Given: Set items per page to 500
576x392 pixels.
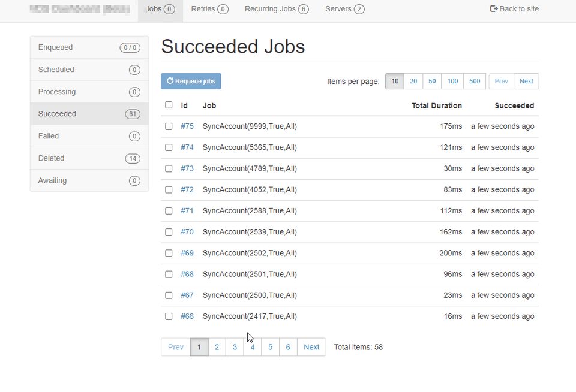Looking at the screenshot, I should (474, 81).
